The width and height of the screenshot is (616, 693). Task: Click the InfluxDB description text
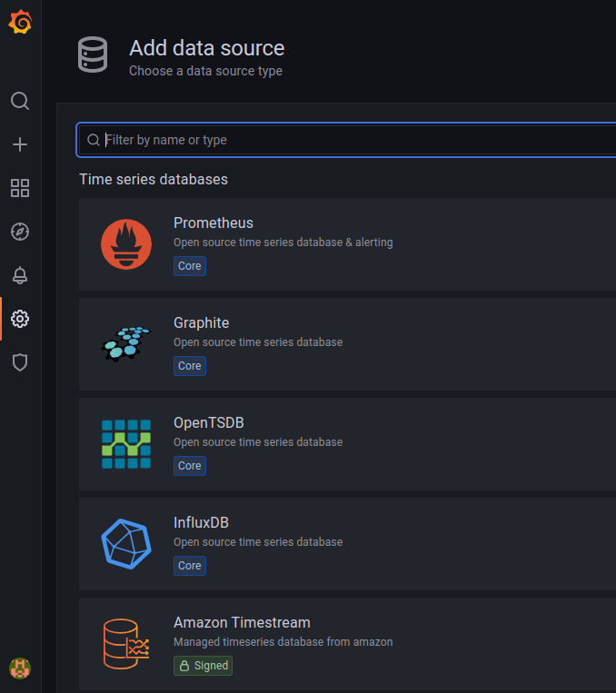pos(258,542)
